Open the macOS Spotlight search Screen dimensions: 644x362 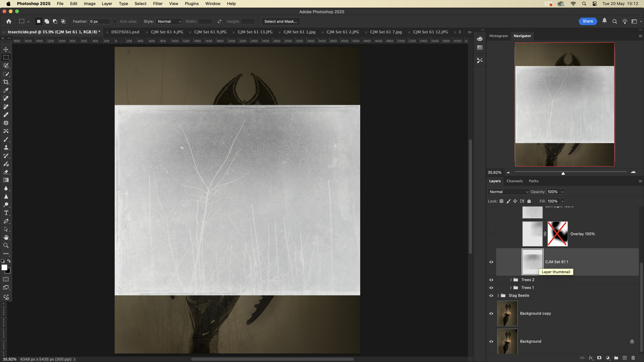[584, 3]
